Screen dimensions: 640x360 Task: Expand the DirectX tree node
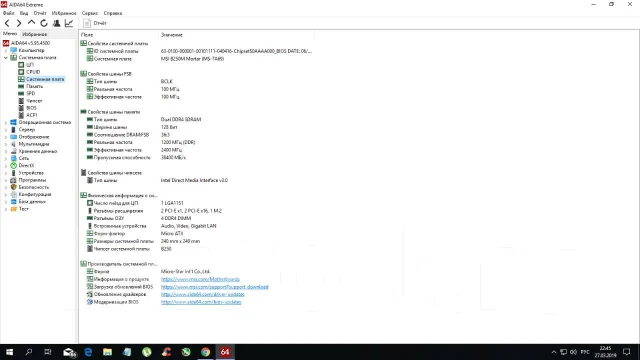coord(6,166)
